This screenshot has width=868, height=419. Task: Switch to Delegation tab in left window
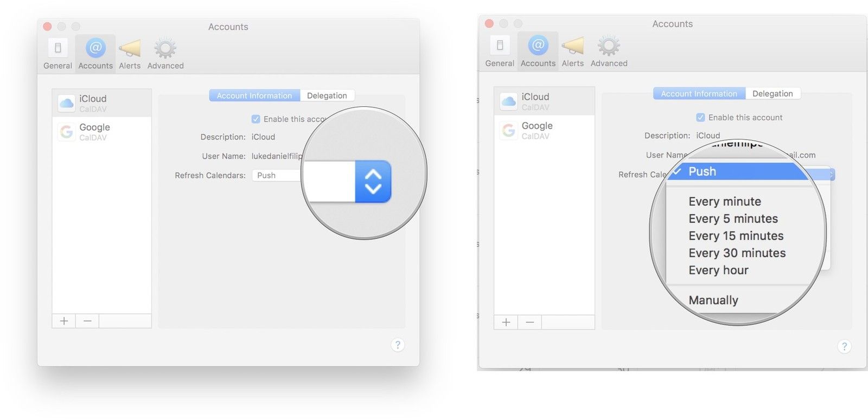327,96
